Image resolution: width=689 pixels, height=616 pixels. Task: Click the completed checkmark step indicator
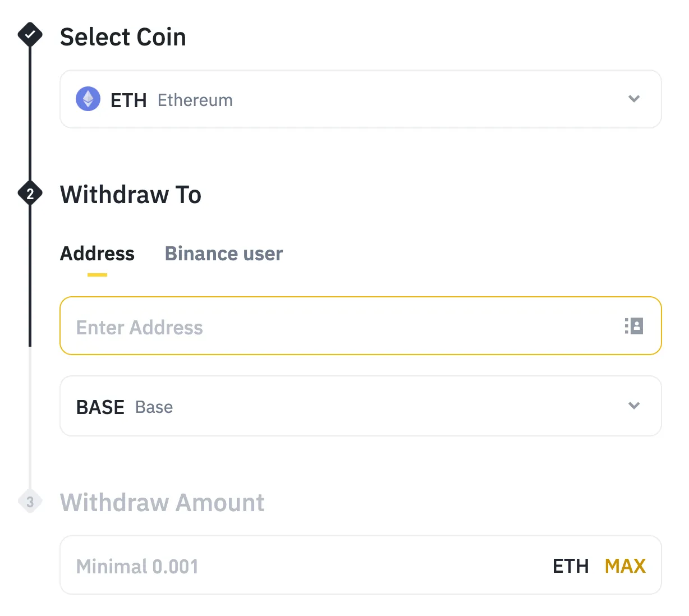[x=30, y=35]
